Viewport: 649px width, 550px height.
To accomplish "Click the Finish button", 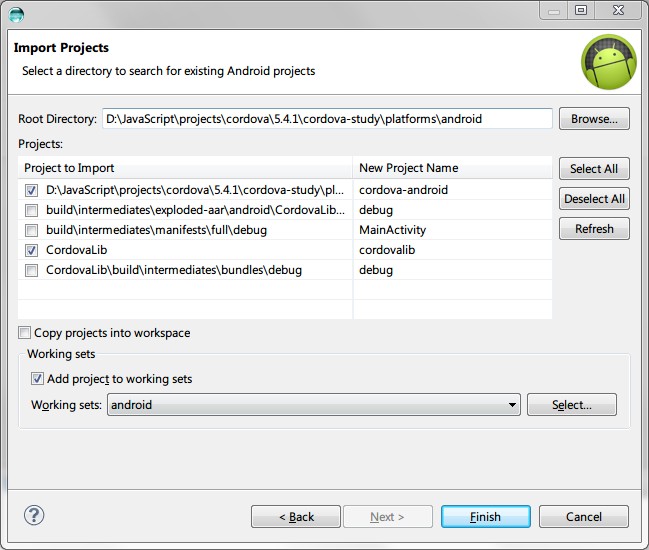I will (486, 516).
